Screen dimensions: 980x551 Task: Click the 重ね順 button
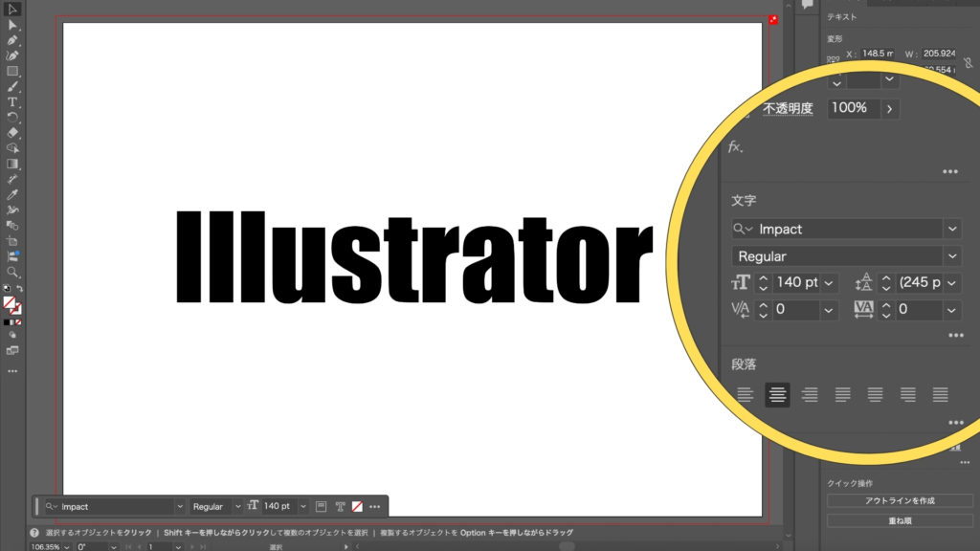coord(900,520)
